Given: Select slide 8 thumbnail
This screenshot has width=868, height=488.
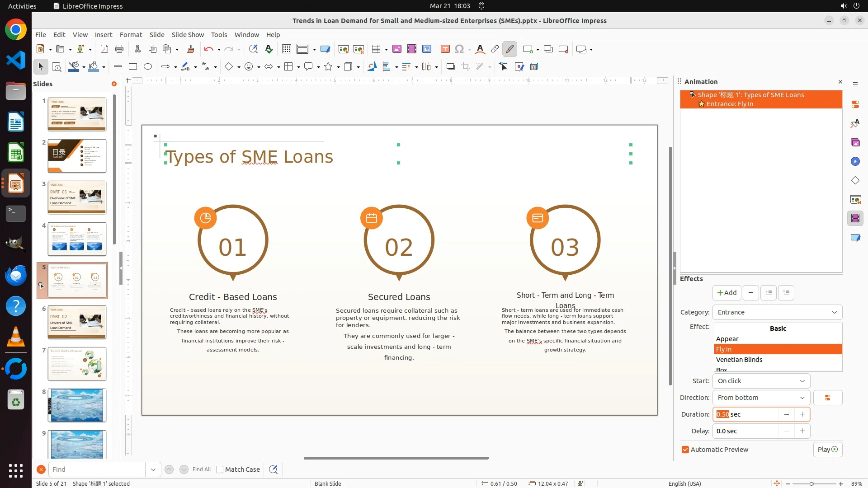Looking at the screenshot, I should pyautogui.click(x=77, y=405).
